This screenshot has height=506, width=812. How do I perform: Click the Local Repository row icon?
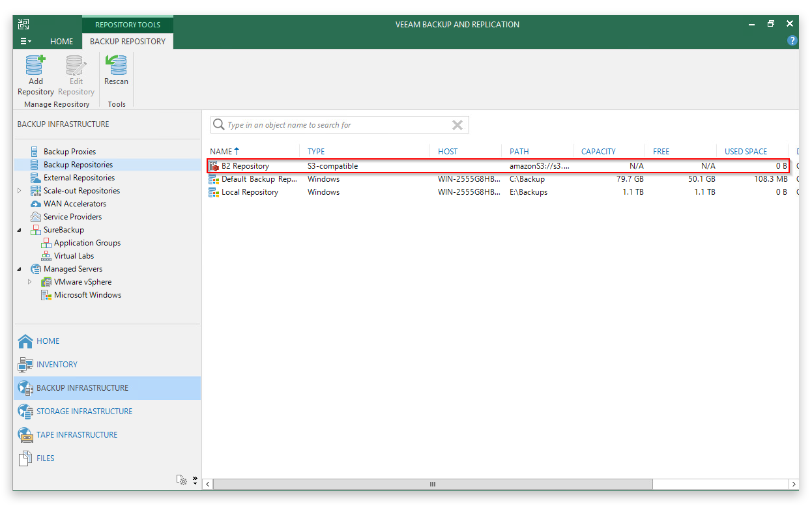pos(214,192)
